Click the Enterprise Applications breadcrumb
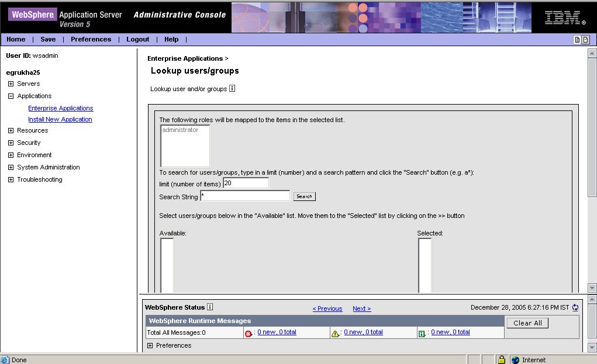 tap(185, 58)
